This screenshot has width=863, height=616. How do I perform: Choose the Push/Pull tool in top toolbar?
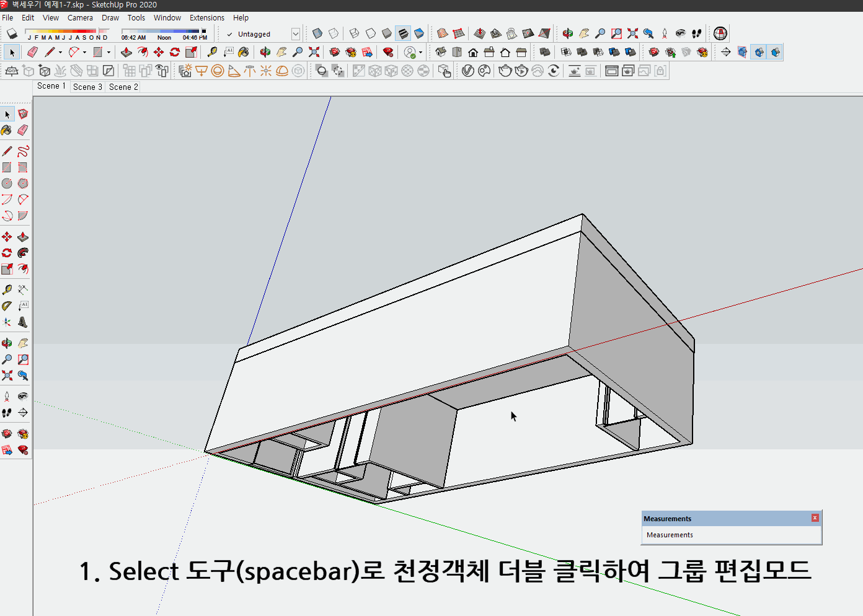[x=126, y=52]
